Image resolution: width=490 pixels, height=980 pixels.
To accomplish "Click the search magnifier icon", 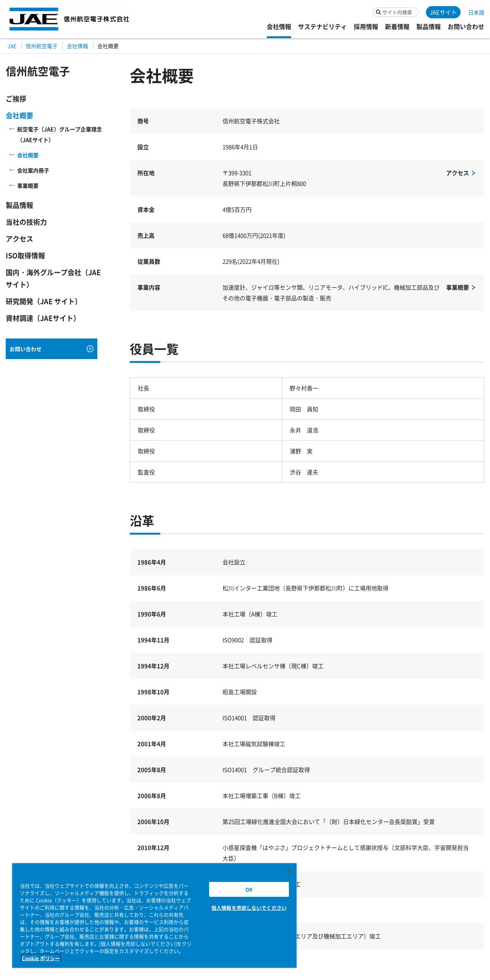I will click(378, 12).
